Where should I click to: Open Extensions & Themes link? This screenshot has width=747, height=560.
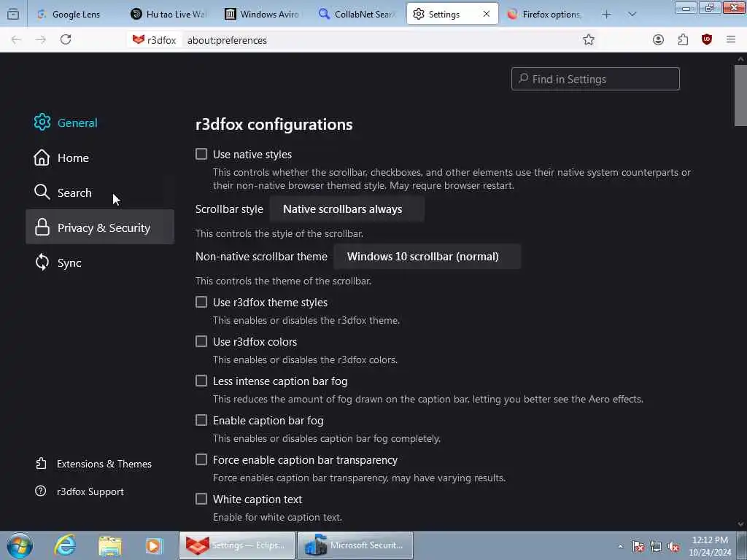point(93,463)
